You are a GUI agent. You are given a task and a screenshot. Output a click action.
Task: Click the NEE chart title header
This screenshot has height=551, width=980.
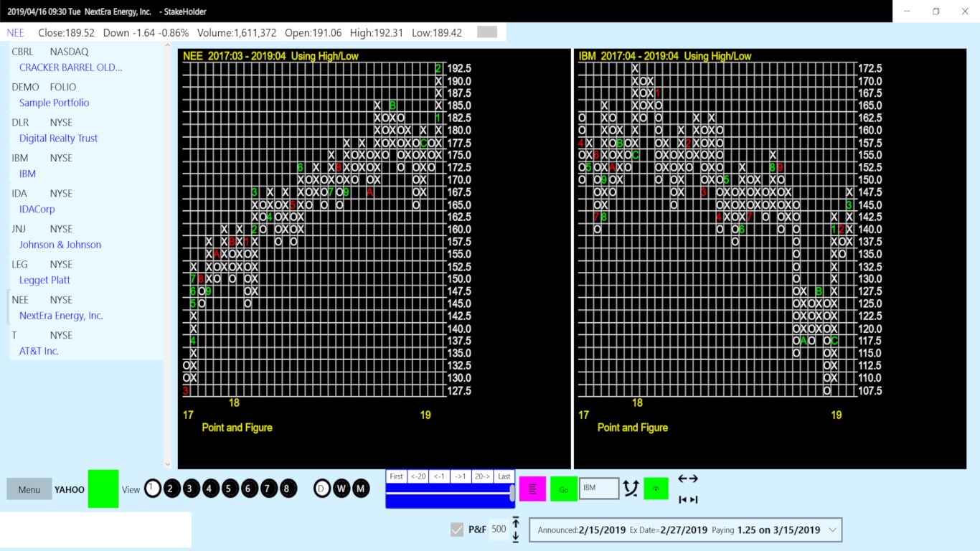pos(271,56)
